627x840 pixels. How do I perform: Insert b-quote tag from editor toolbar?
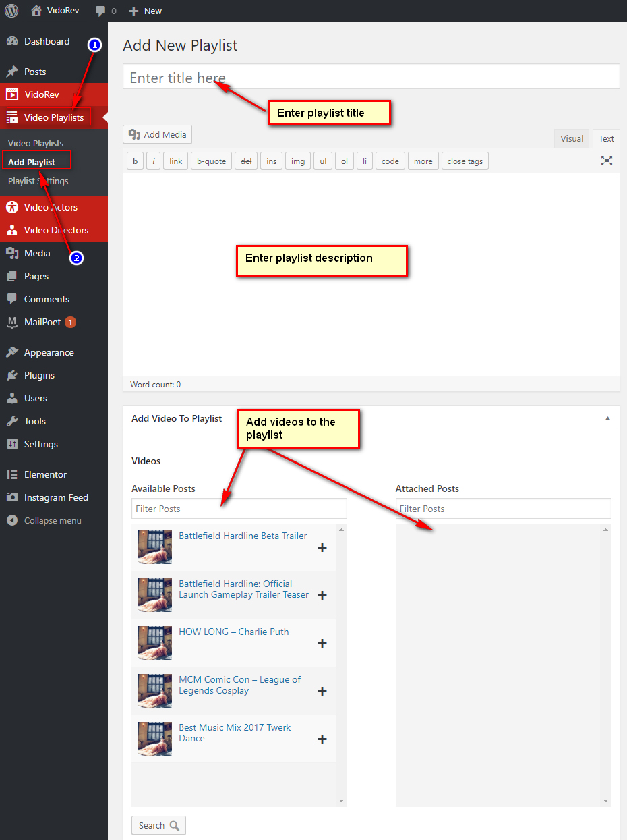[211, 161]
